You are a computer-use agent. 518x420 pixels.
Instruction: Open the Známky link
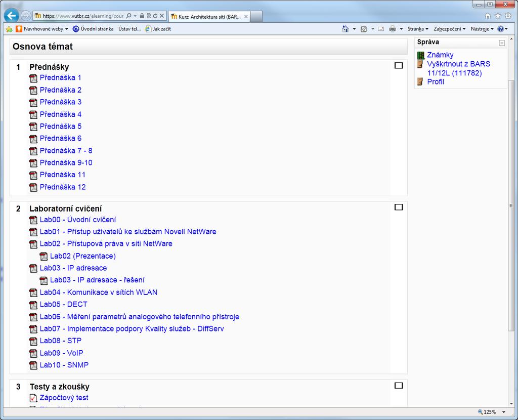click(x=440, y=55)
